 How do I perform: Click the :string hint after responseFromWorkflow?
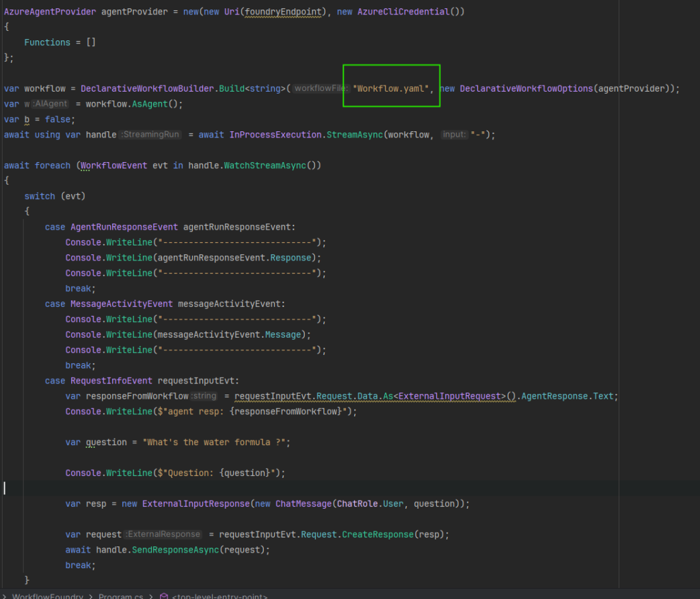coord(204,397)
